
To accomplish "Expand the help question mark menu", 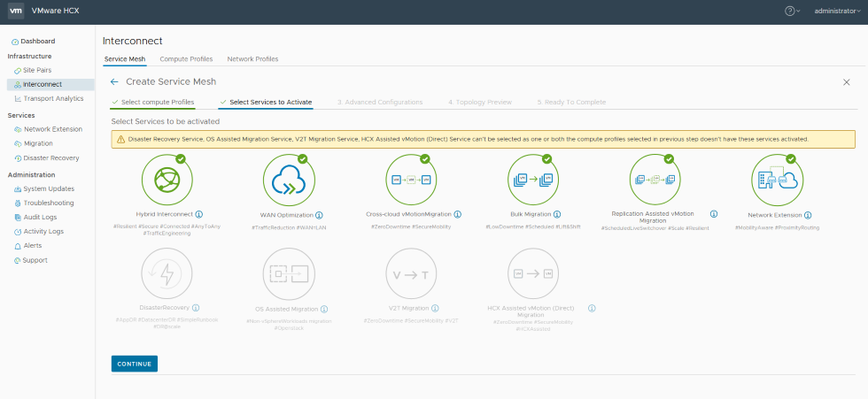I will tap(792, 11).
